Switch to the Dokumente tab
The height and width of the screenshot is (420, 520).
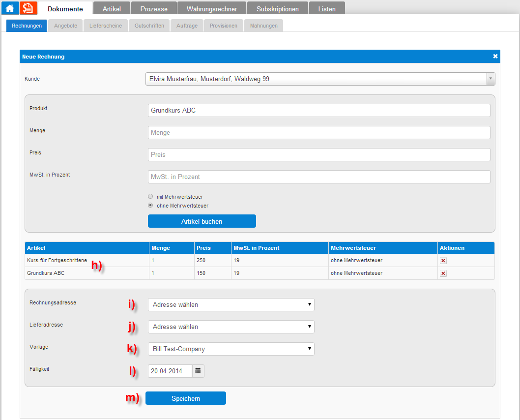tap(65, 9)
